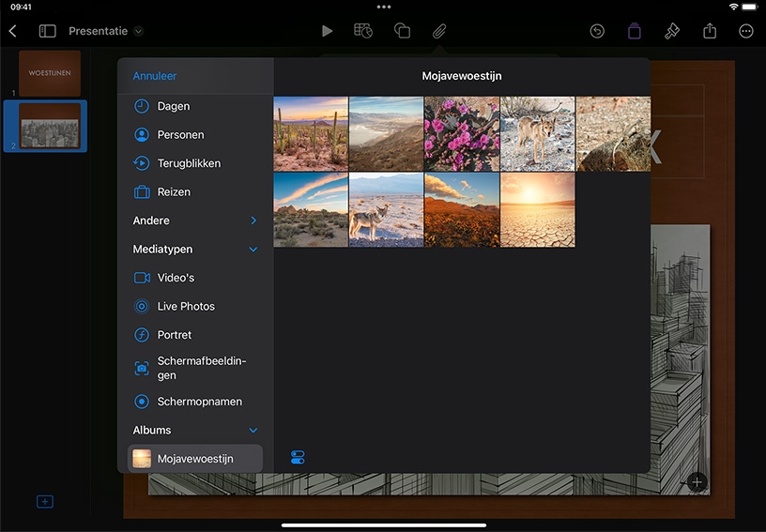Open the media attachment paperclip icon

click(439, 31)
